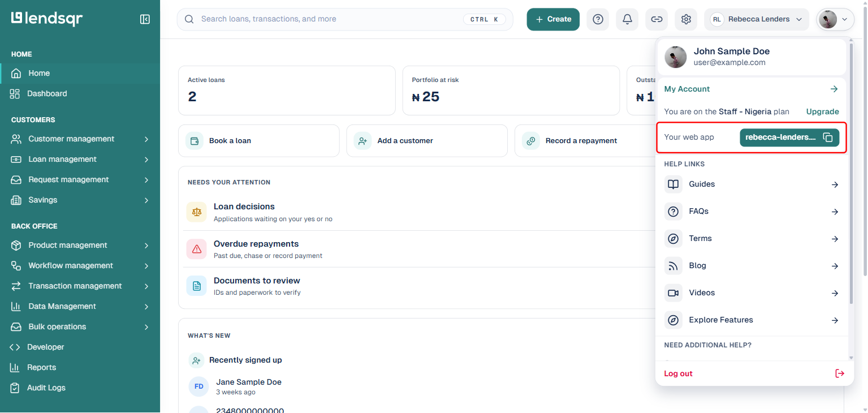Screen dimensions: 868x413
Task: Click the Documents to review file icon
Action: tap(197, 286)
